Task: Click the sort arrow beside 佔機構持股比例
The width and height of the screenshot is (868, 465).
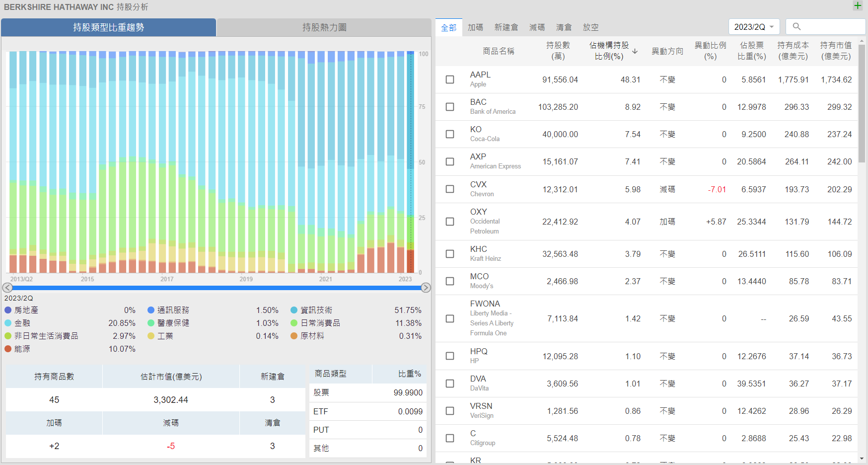Action: (635, 51)
